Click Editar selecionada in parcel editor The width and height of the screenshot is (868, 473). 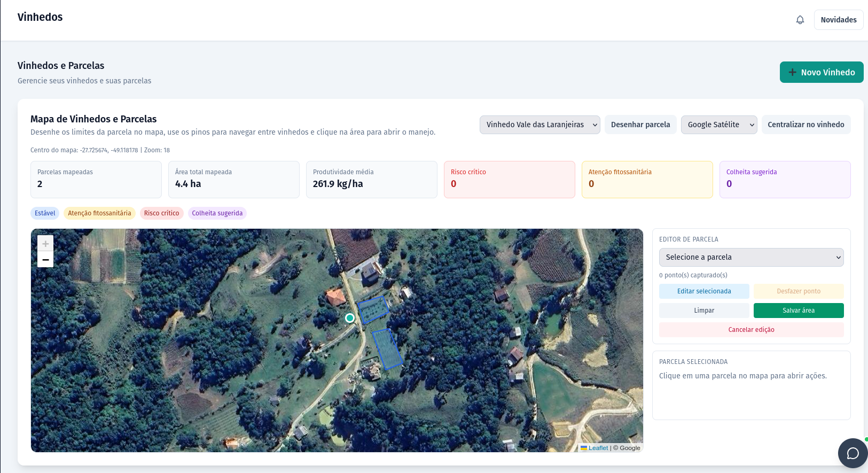pos(703,291)
